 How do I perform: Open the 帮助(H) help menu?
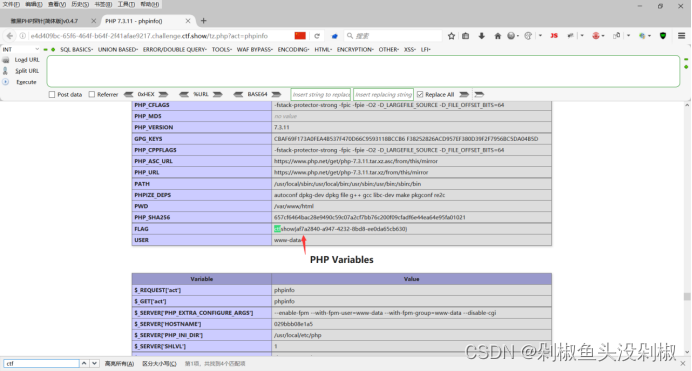150,4
